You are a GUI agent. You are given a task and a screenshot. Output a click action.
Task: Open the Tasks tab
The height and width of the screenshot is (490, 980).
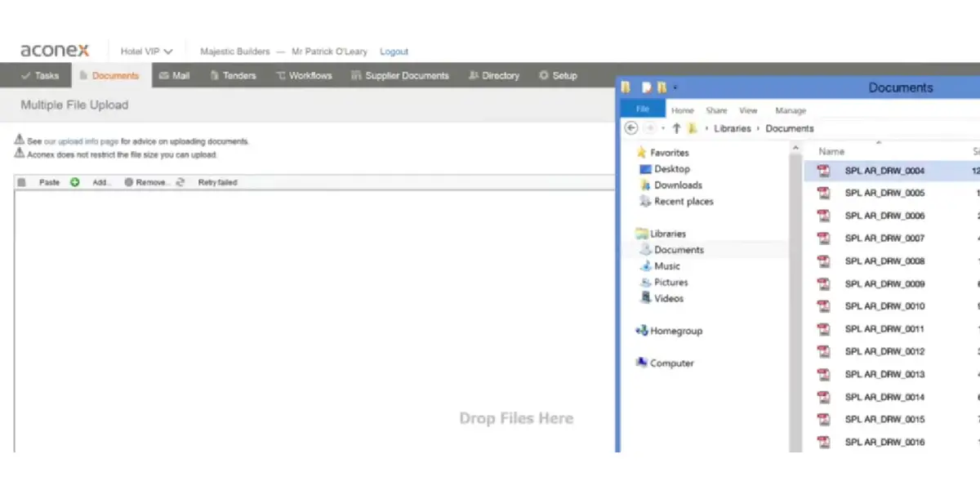pyautogui.click(x=40, y=75)
